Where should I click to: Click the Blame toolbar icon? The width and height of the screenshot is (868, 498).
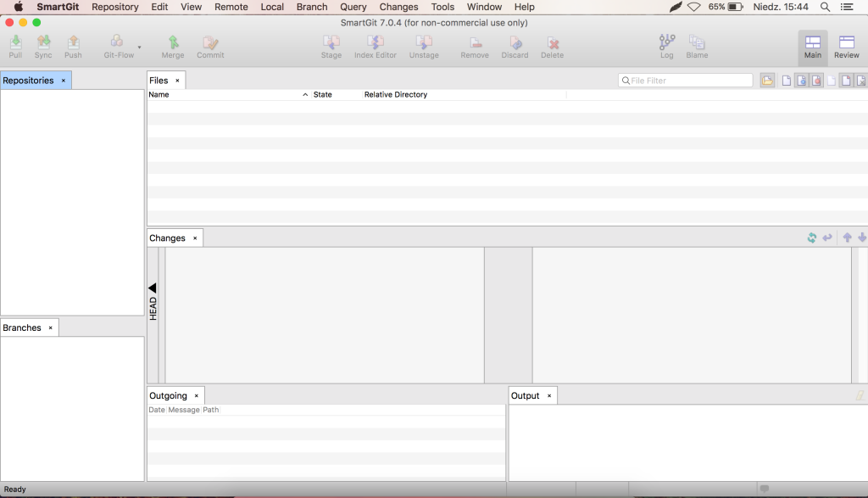pos(697,47)
